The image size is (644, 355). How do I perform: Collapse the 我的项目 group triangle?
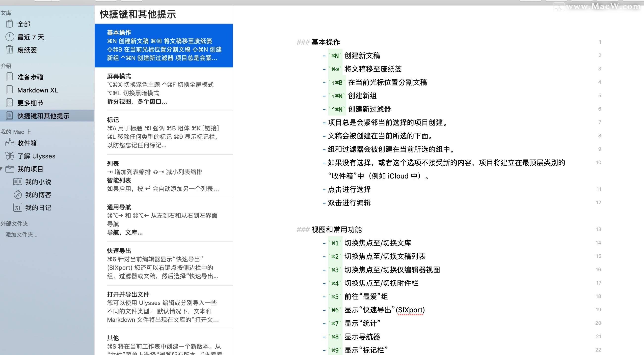[1, 169]
